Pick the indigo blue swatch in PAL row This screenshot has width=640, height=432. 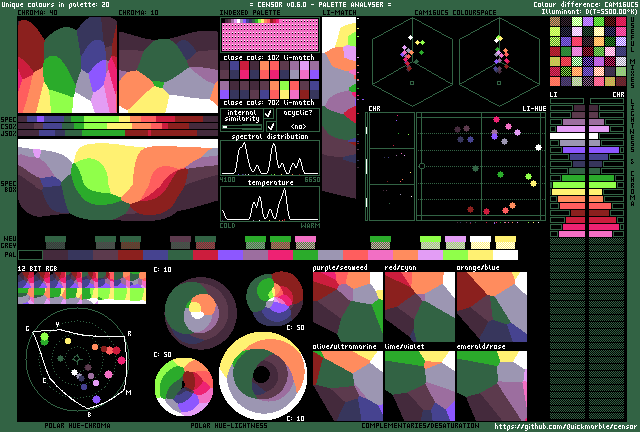coord(155,255)
